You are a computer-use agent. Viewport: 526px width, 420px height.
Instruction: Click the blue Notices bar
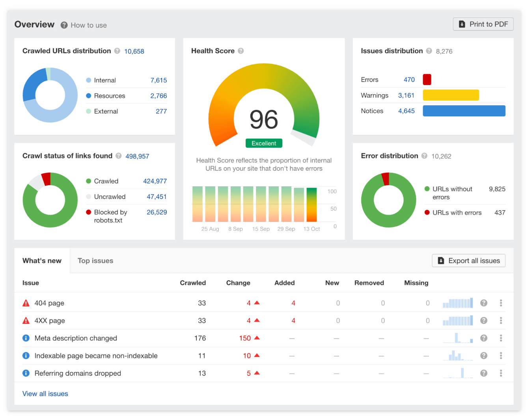[x=464, y=111]
